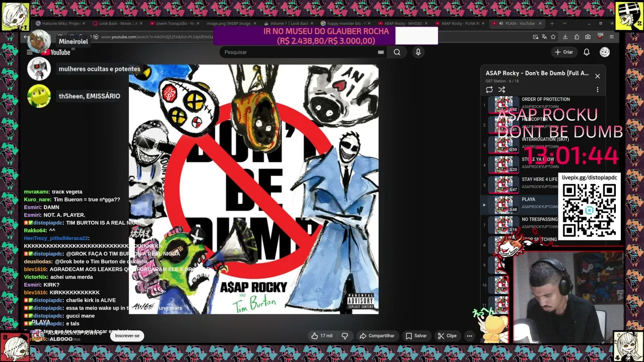
Task: Bookmark this page with star icon
Action: (553, 37)
